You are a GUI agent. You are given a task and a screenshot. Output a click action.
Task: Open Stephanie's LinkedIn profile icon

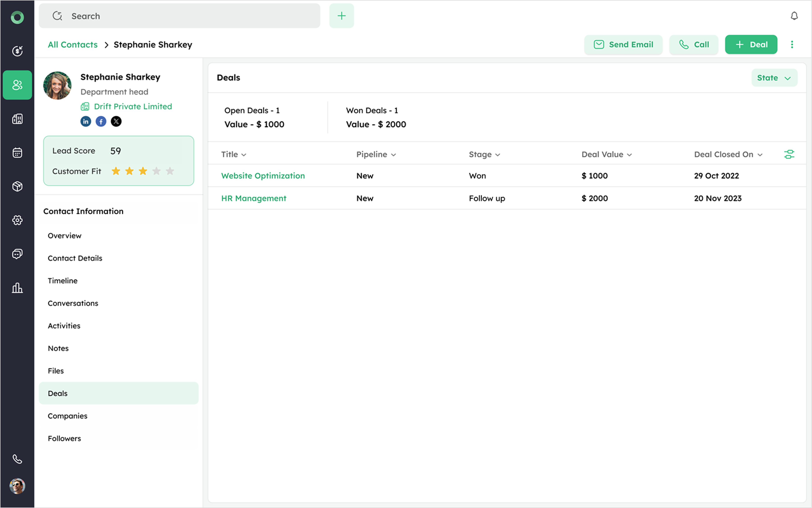[86, 121]
